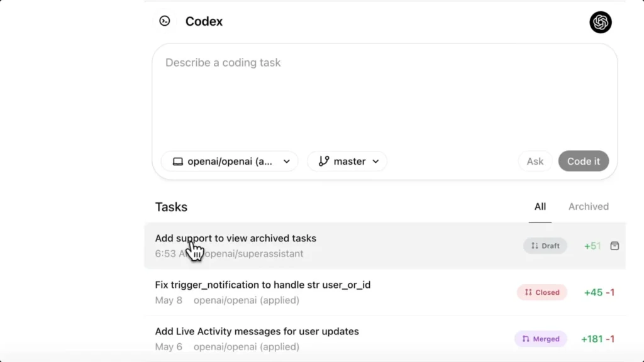Click the laptop environment icon beside openai/openai
Viewport: 644px width, 362px height.
[178, 162]
